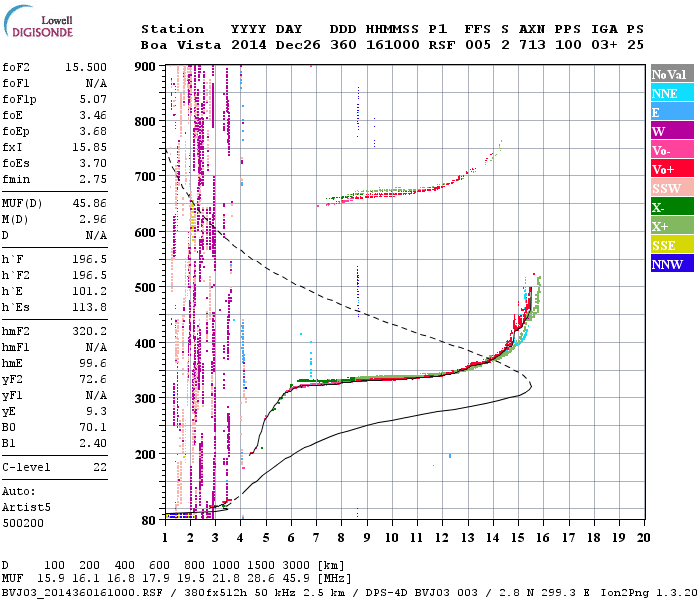
Task: Select the Vo- pink legend swatch
Action: click(672, 150)
